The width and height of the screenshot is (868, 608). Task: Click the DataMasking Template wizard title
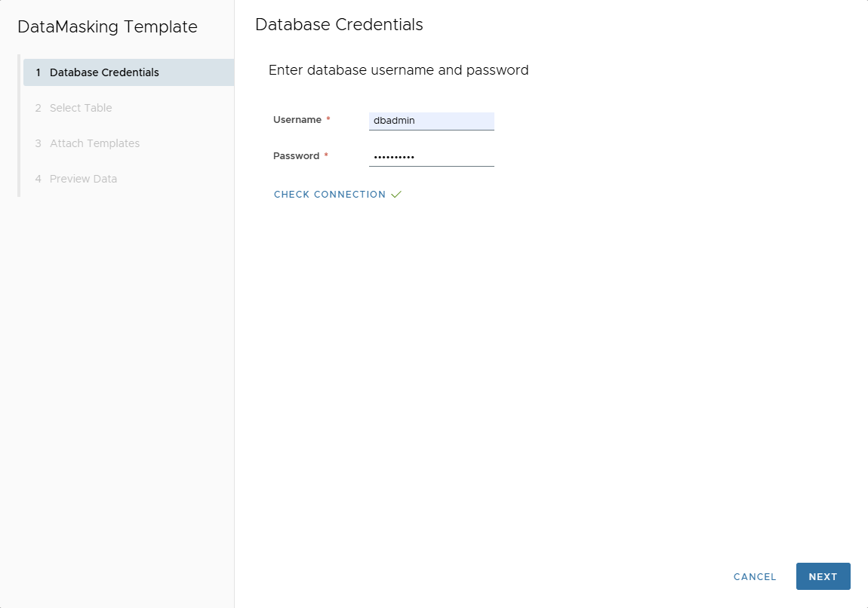tap(107, 26)
